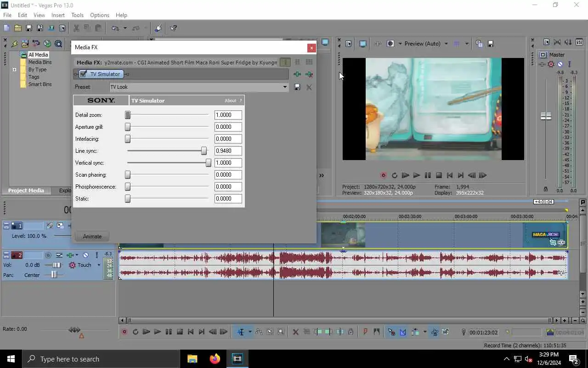Screen dimensions: 588x368
Task: Click the Save project icon in main toolbar
Action: click(x=29, y=28)
